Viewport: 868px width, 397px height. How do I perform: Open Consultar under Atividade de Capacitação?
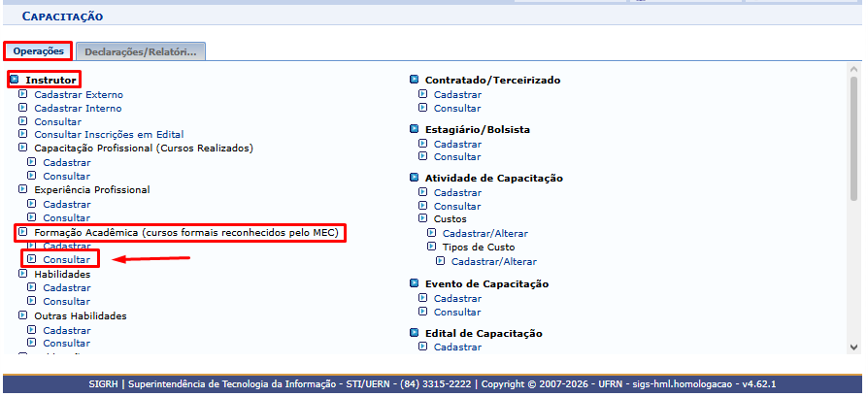(457, 206)
